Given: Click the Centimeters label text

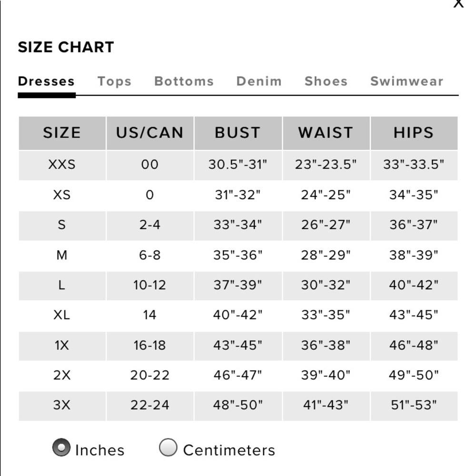Looking at the screenshot, I should (x=229, y=450).
